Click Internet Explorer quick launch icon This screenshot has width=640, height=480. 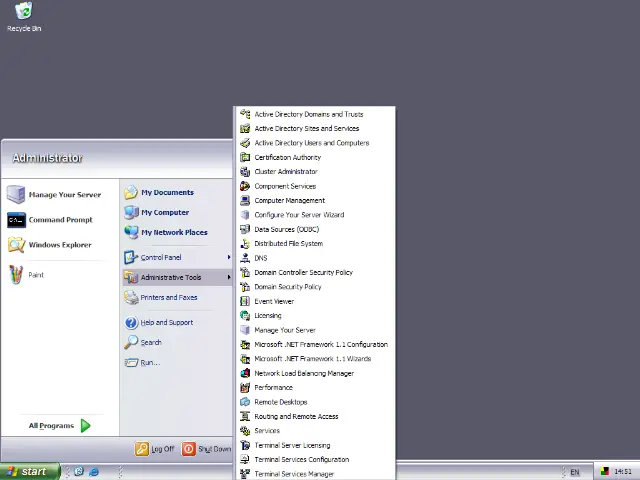point(93,472)
